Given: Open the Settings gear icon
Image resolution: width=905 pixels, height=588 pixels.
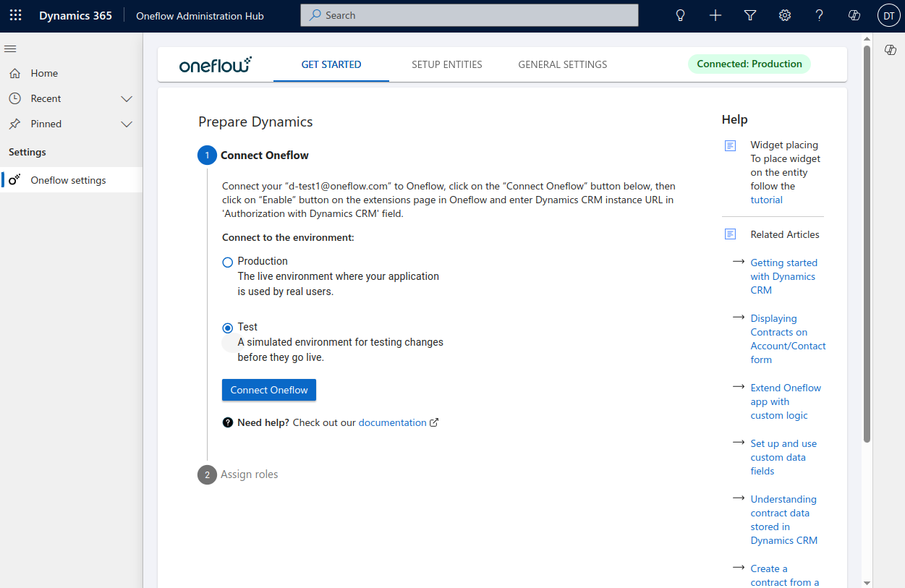Looking at the screenshot, I should (x=785, y=15).
